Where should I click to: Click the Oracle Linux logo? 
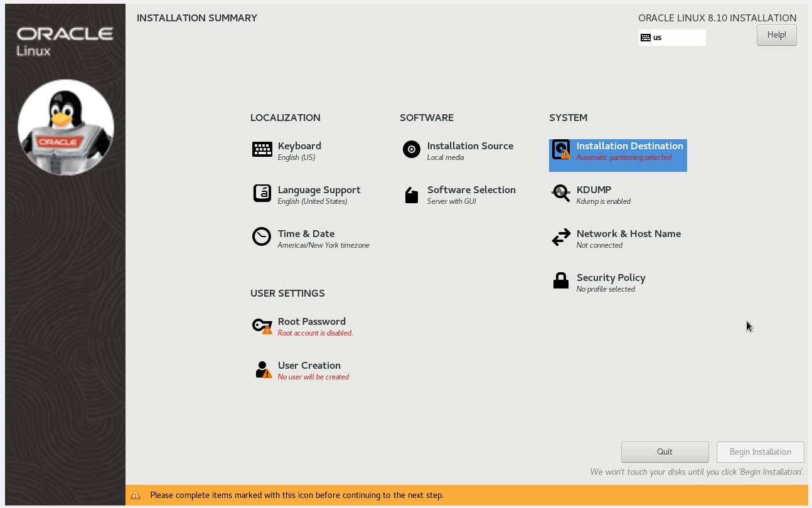point(65,41)
